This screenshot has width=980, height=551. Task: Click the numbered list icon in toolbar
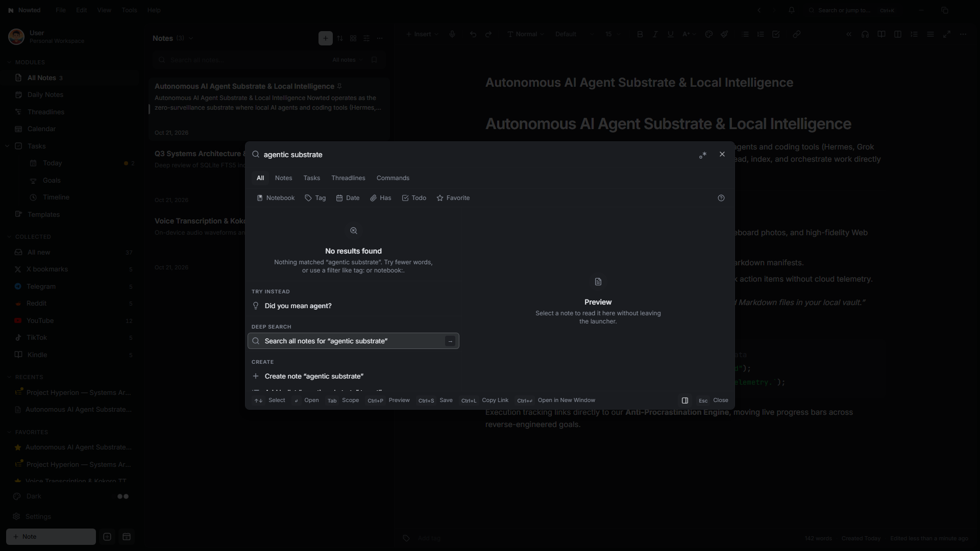tap(761, 34)
